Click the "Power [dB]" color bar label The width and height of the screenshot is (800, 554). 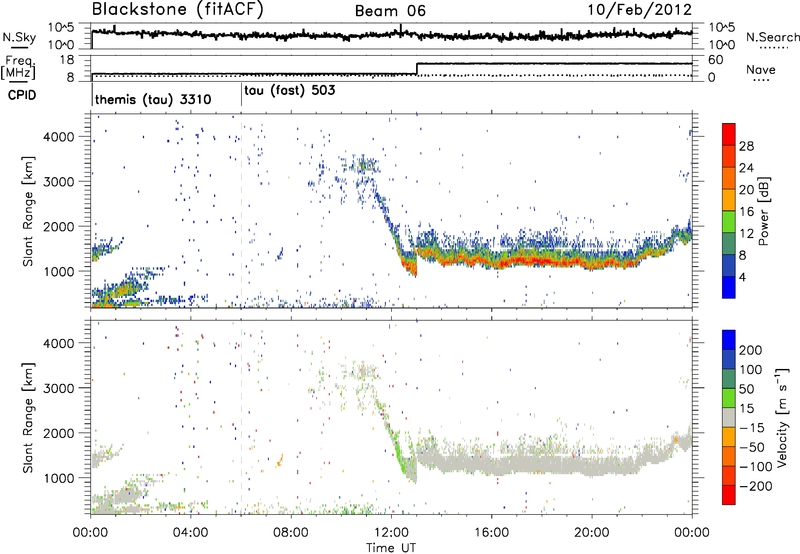coord(763,211)
